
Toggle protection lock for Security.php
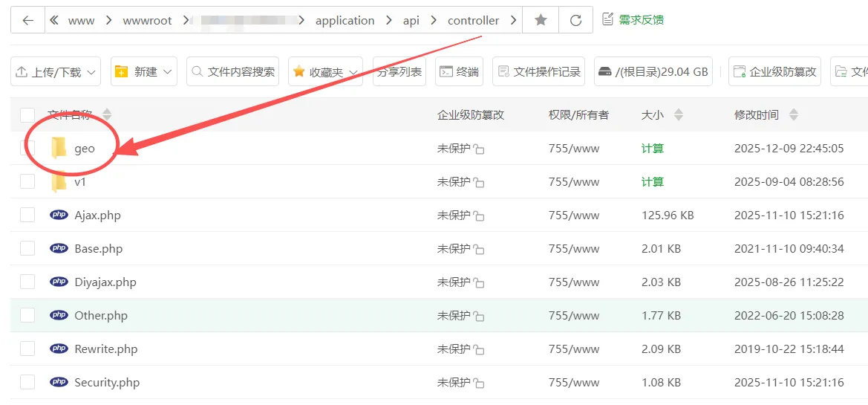point(479,383)
